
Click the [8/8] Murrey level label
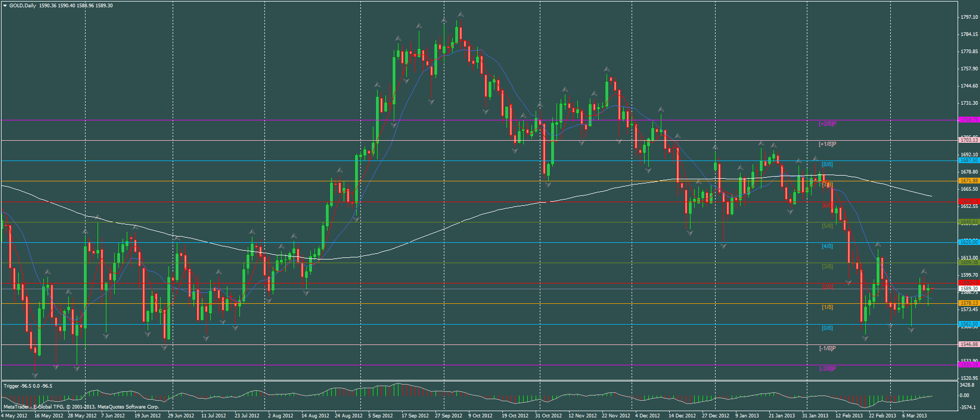(827, 165)
